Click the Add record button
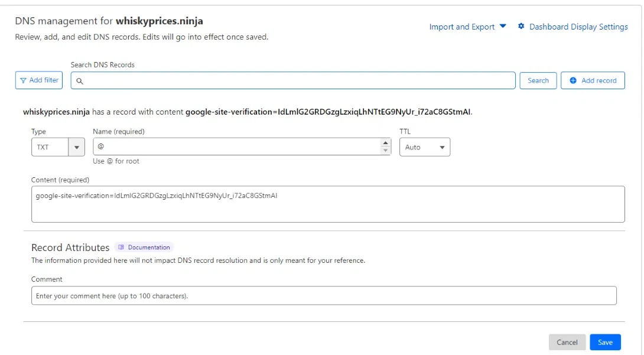Viewport: 644px width, 355px height. (593, 80)
